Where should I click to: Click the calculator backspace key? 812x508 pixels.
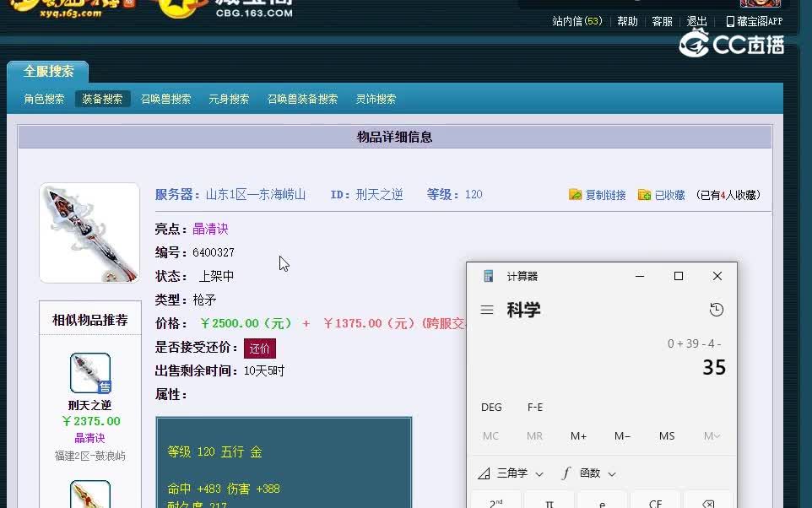click(x=708, y=503)
